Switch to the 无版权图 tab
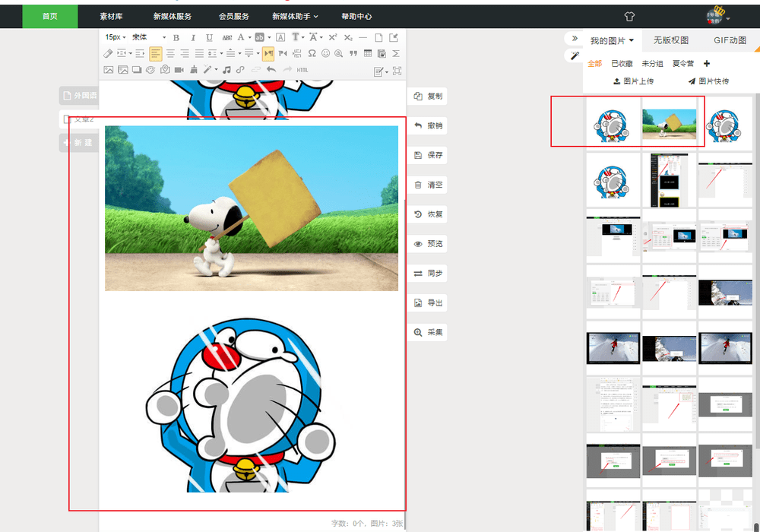The height and width of the screenshot is (532, 760). point(671,40)
